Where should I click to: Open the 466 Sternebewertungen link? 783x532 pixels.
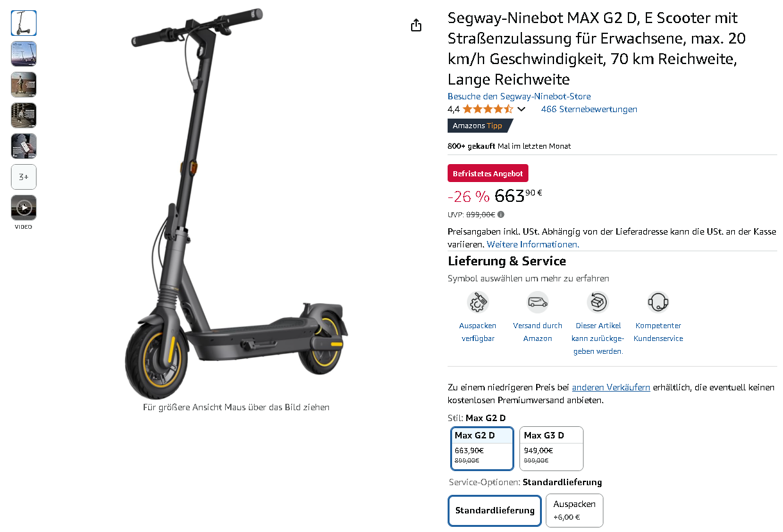point(589,109)
